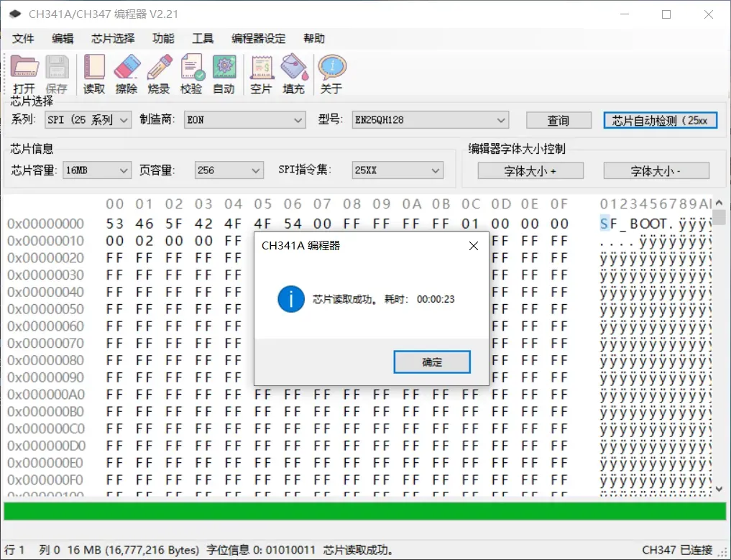731x560 pixels.
Task: Click the 芯片读取成功 message in the dialog
Action: 345,299
